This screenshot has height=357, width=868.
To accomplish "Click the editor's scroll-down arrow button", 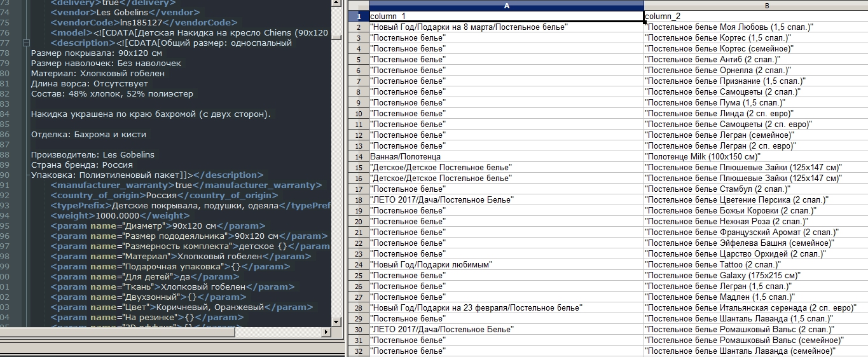I will pos(336,321).
